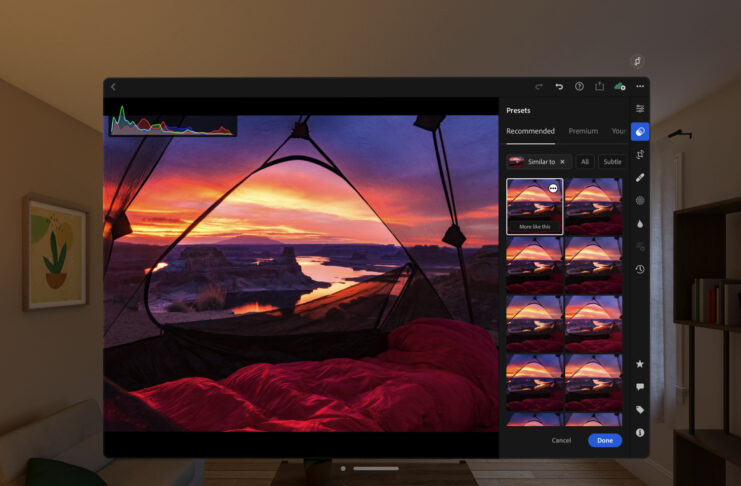741x486 pixels.
Task: Switch to the Premium presets tab
Action: click(583, 131)
